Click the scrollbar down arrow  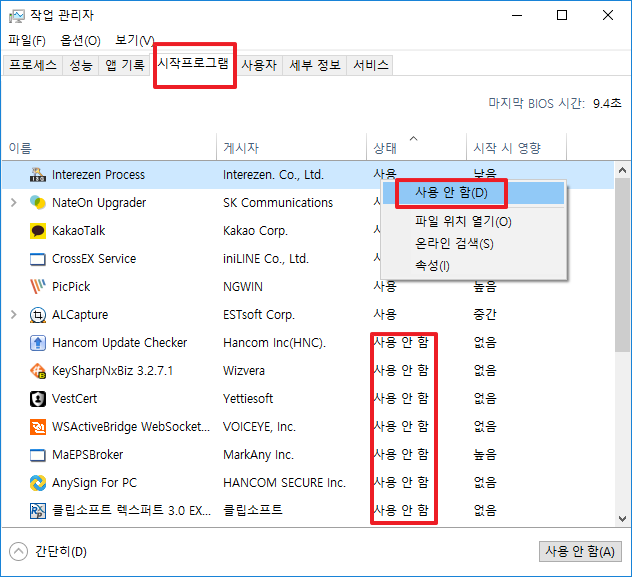click(x=622, y=519)
